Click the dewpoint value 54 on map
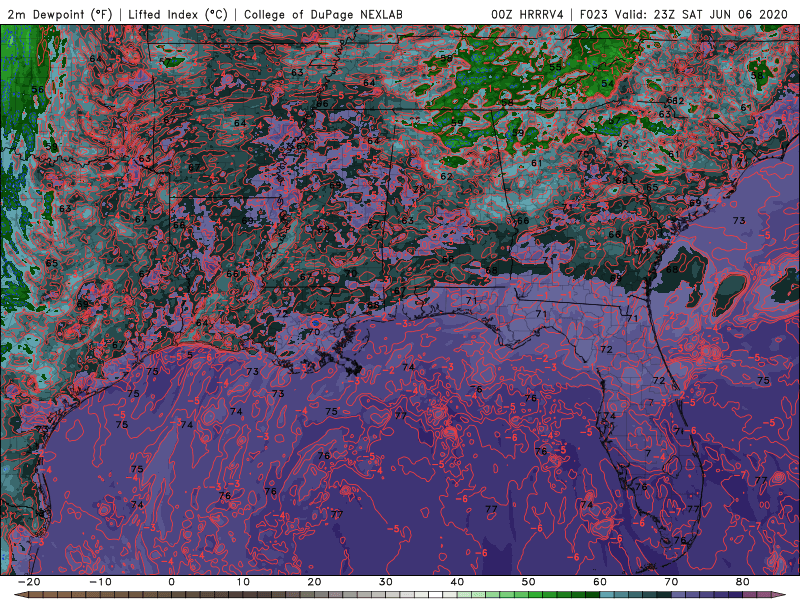This screenshot has height=600, width=800. click(x=607, y=84)
